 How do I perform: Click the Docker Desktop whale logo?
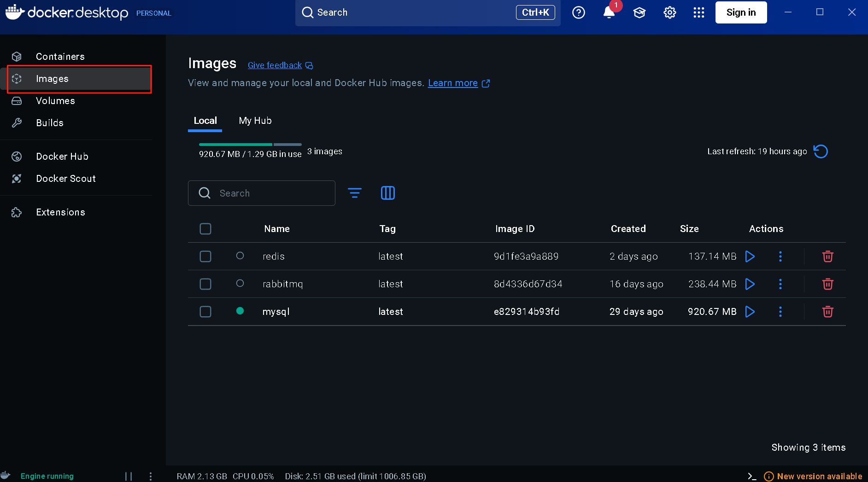tap(15, 12)
